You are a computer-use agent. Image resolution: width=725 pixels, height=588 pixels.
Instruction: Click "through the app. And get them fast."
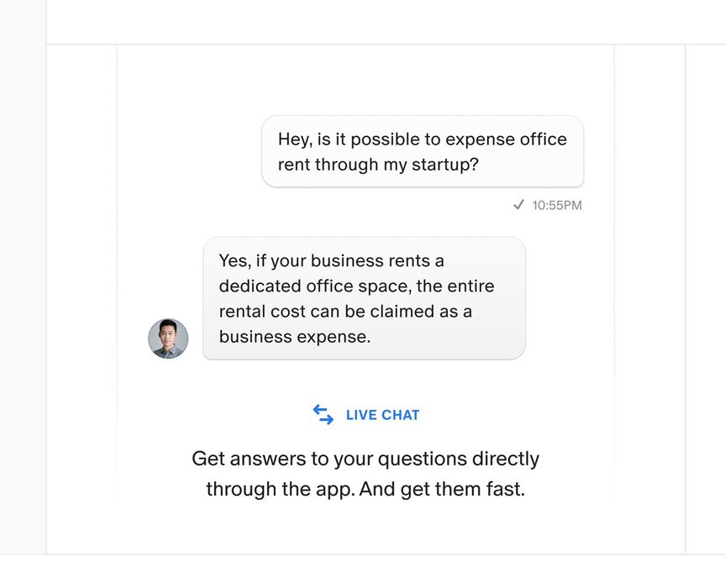point(365,490)
